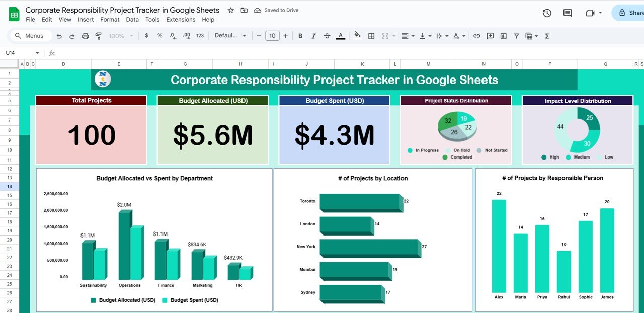Open the Meet join options dropdown
Viewport: 644px width, 313px height.
tap(599, 13)
